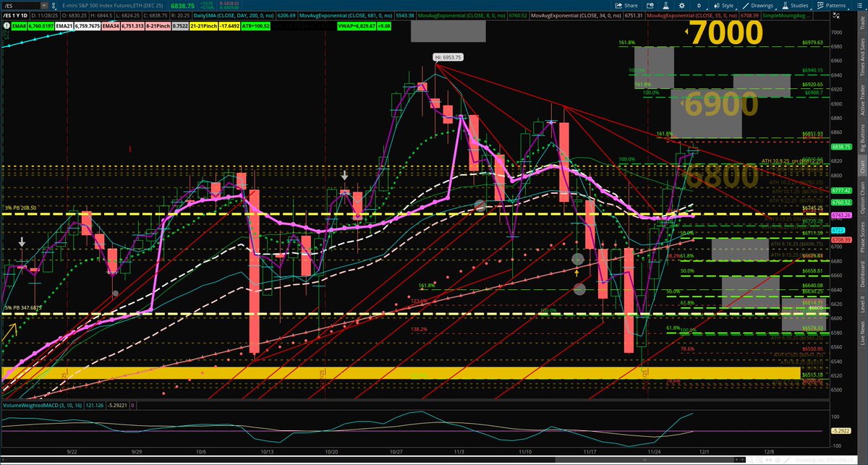Click the zoom in magnifier icon
868x465 pixels.
pyautogui.click(x=759, y=460)
